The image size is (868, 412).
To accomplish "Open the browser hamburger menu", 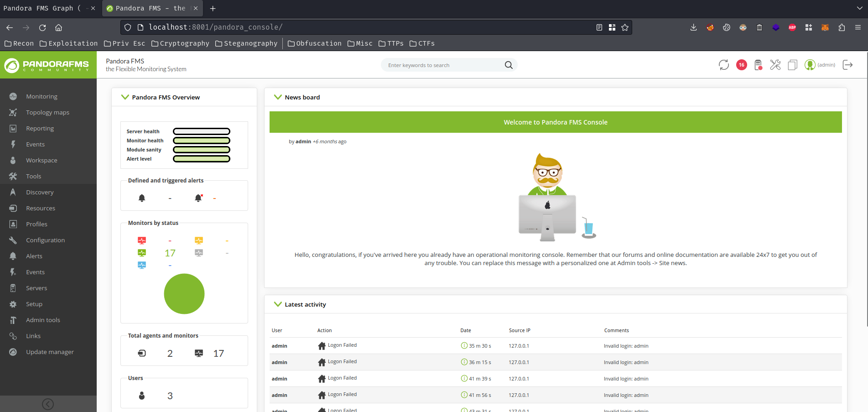I will [x=858, y=27].
